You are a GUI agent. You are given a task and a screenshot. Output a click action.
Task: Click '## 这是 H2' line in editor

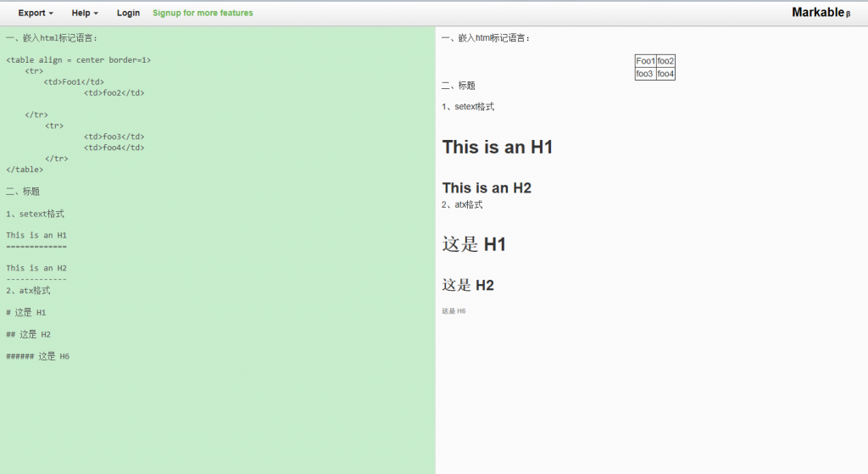(x=28, y=334)
